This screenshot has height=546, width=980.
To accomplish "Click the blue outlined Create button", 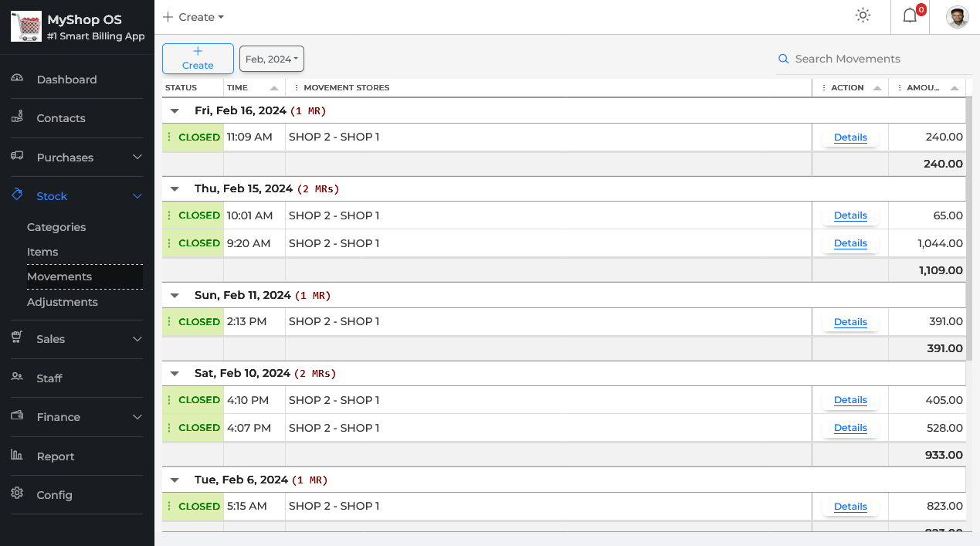I will click(x=198, y=59).
